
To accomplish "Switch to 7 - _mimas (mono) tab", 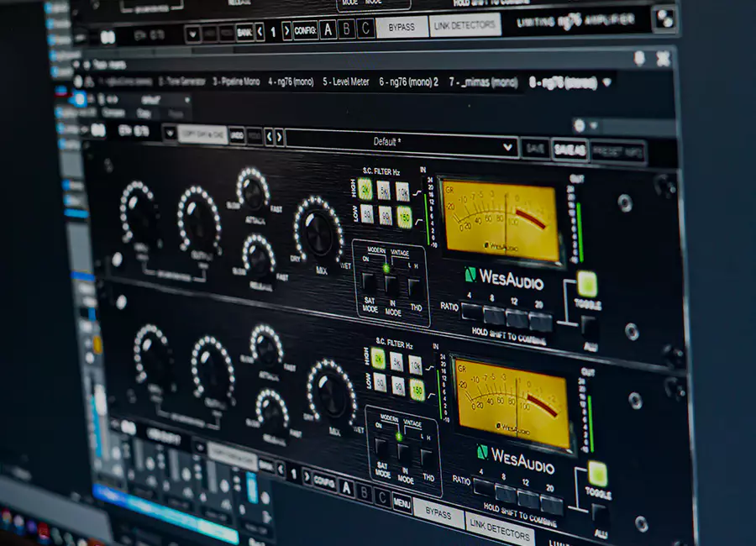I will [x=483, y=82].
